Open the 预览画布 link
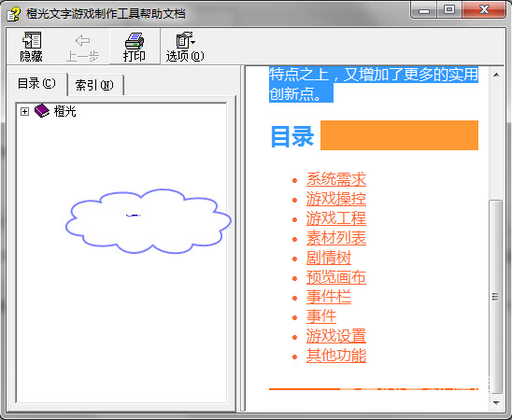The height and width of the screenshot is (420, 512). 336,277
